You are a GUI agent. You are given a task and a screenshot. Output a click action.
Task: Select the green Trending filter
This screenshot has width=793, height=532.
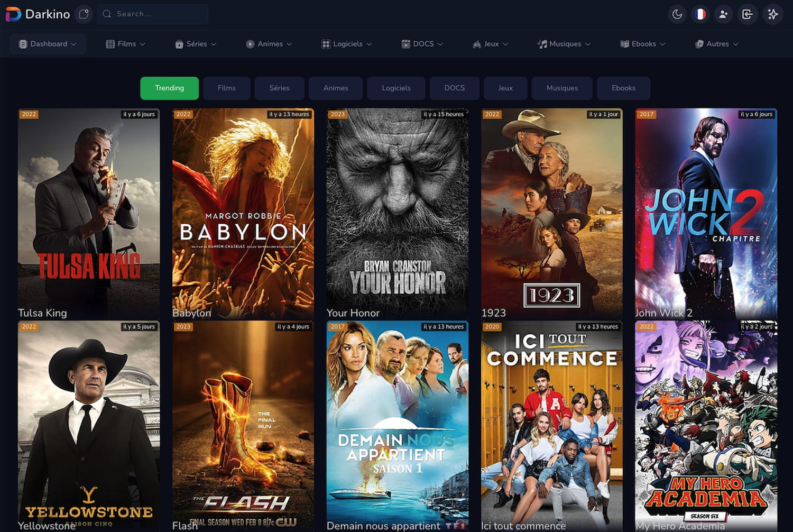coord(169,88)
